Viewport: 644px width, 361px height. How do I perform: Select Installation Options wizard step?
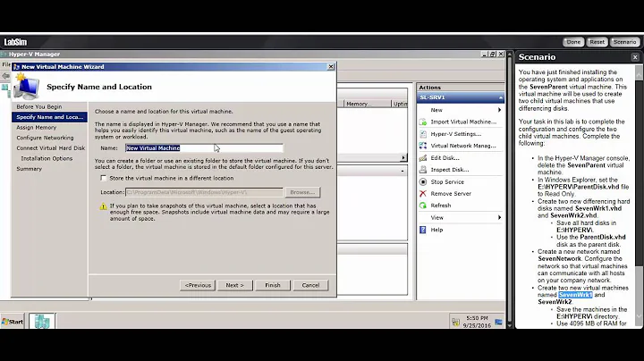pyautogui.click(x=47, y=158)
